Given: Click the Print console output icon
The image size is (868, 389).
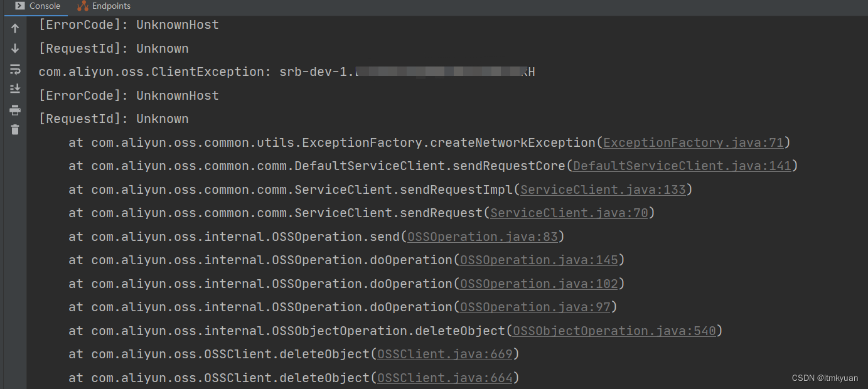Looking at the screenshot, I should tap(15, 110).
